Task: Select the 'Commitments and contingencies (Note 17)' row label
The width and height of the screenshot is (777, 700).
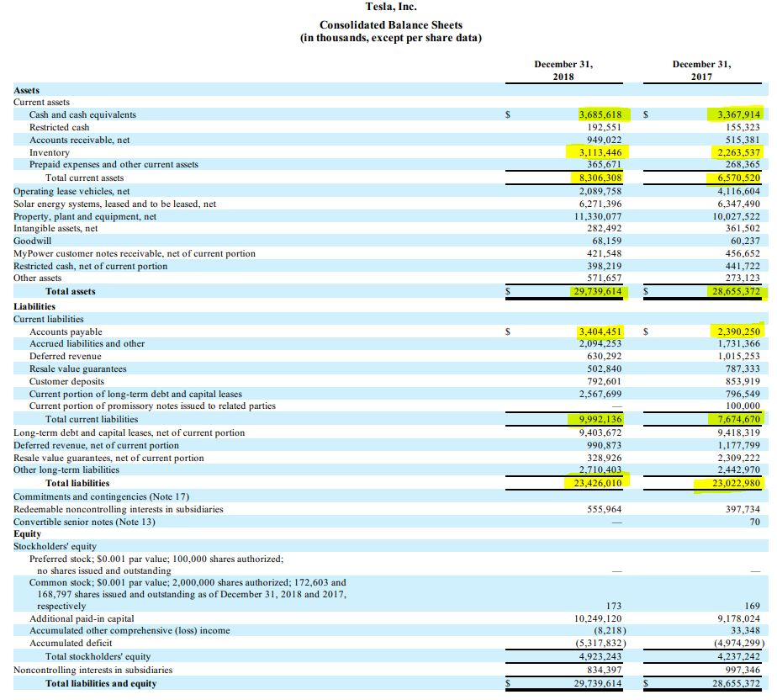Action: (x=101, y=496)
